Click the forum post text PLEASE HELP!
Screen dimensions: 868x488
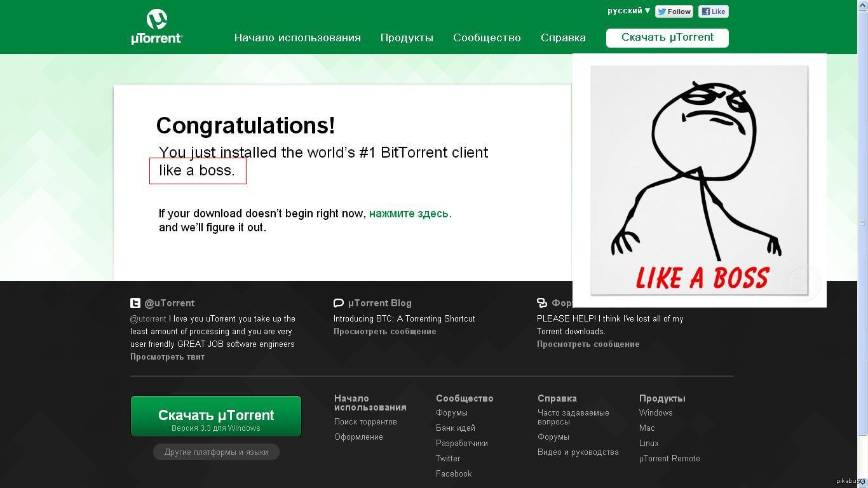pos(610,325)
